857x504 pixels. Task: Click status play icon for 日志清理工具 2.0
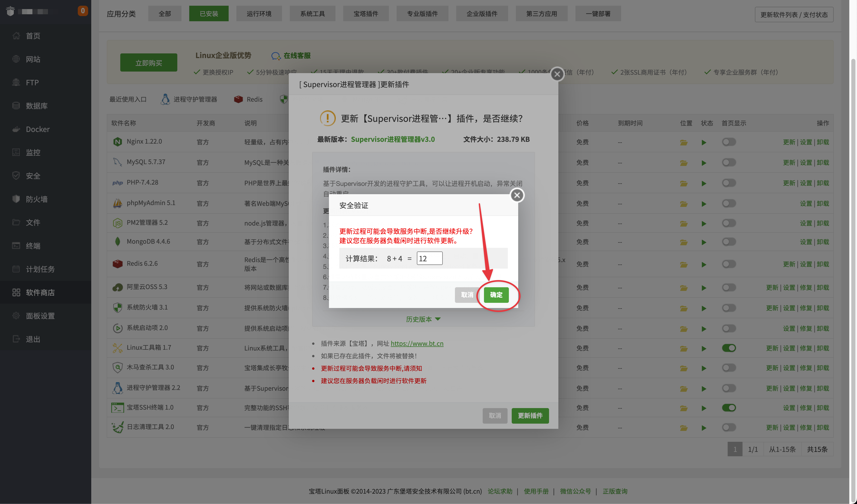point(704,428)
